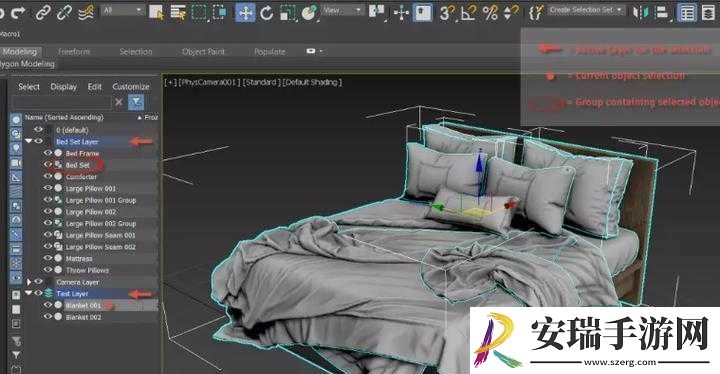Select the Bind to Space Warp tool
Screen dimensions: 720x374
point(85,12)
